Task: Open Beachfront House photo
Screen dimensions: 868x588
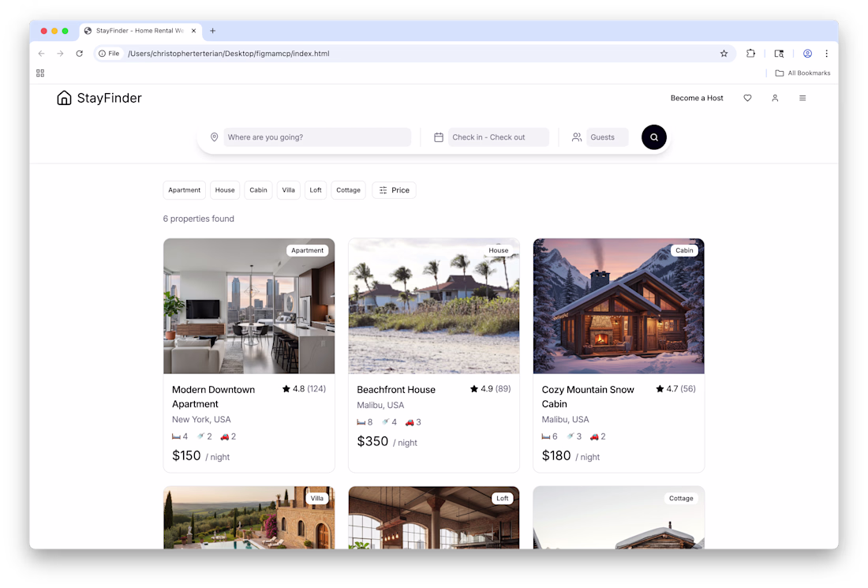Action: click(434, 306)
